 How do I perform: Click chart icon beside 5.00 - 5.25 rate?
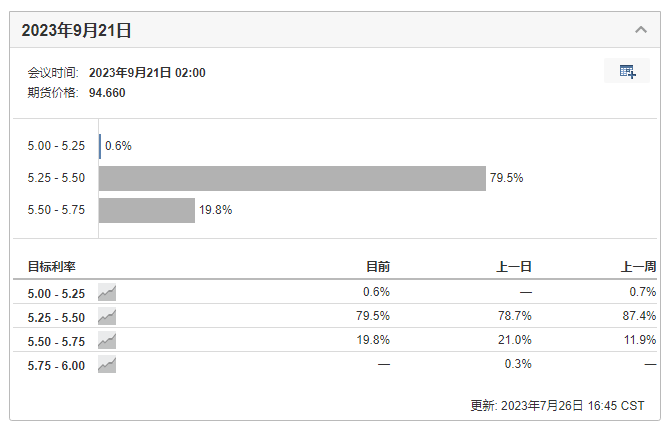point(107,293)
